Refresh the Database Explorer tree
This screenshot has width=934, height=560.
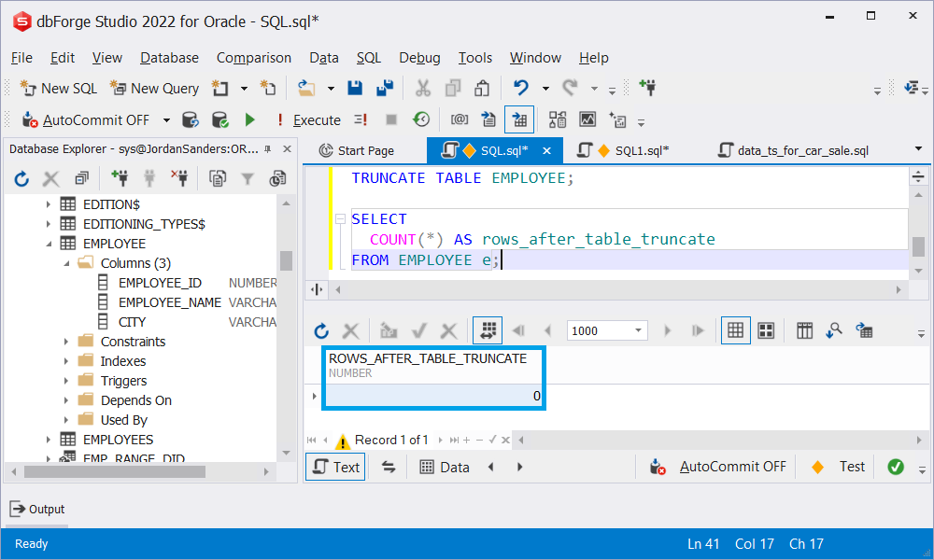point(20,180)
